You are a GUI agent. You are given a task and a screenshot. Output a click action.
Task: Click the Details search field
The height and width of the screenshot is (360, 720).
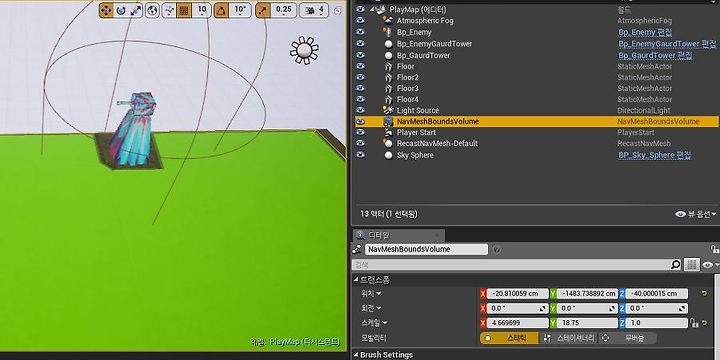point(512,264)
